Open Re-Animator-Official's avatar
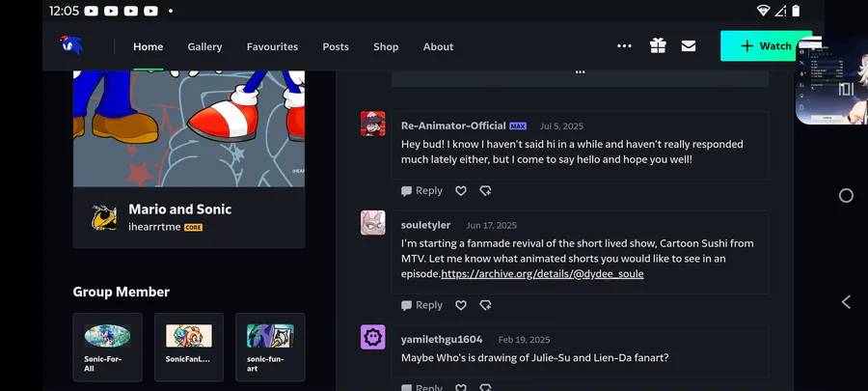This screenshot has height=391, width=868. coord(373,124)
